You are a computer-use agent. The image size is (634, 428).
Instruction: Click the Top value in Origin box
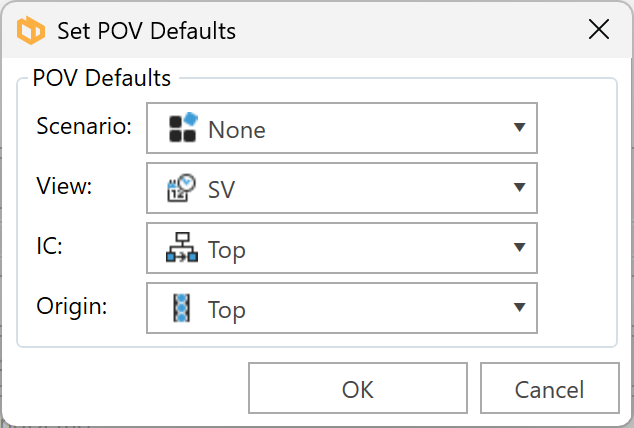pyautogui.click(x=226, y=310)
